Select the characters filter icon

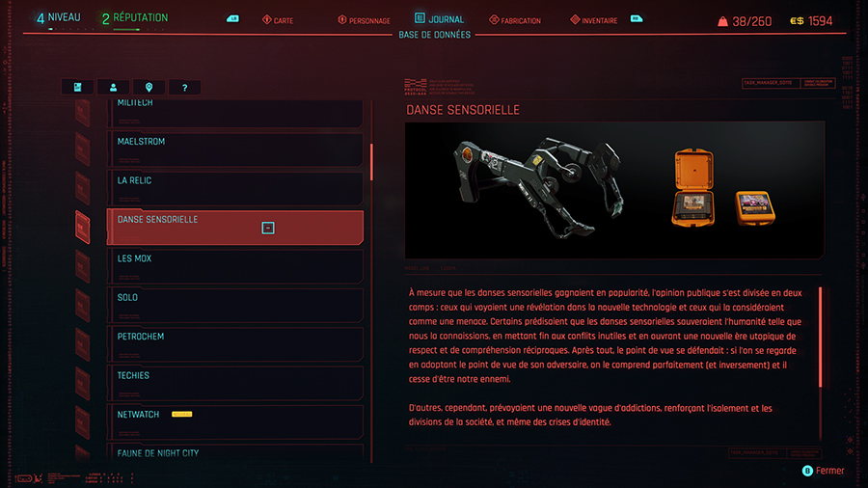pos(113,87)
